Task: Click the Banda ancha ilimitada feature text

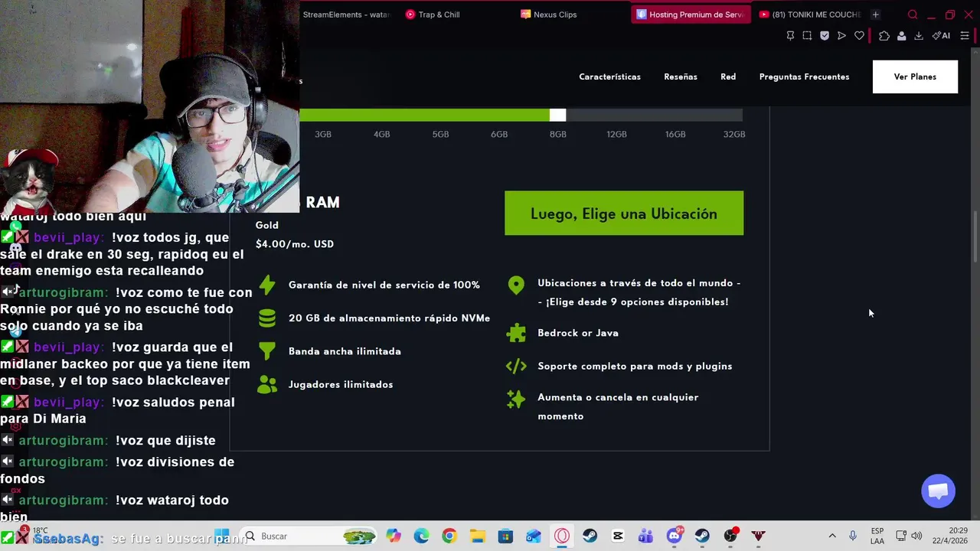Action: click(x=345, y=351)
